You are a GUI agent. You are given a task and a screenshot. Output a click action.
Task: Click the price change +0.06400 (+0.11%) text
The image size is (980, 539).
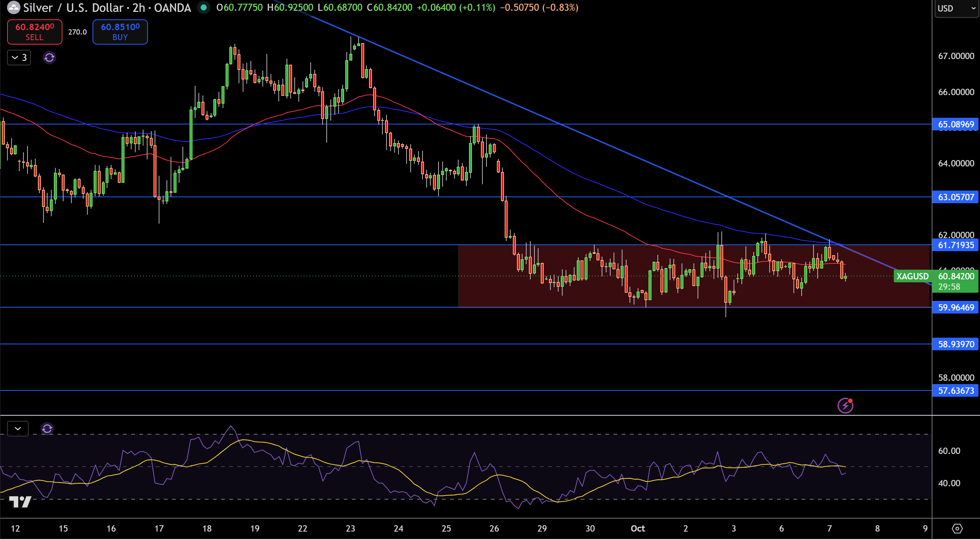[x=456, y=7]
